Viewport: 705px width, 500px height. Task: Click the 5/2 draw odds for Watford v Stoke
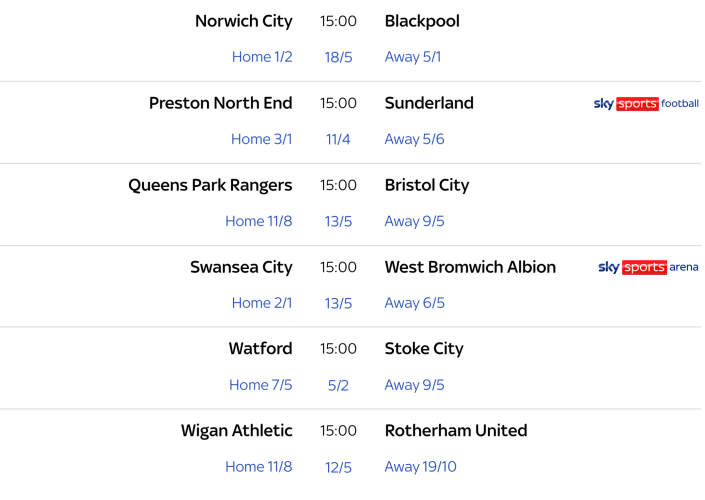(x=338, y=385)
